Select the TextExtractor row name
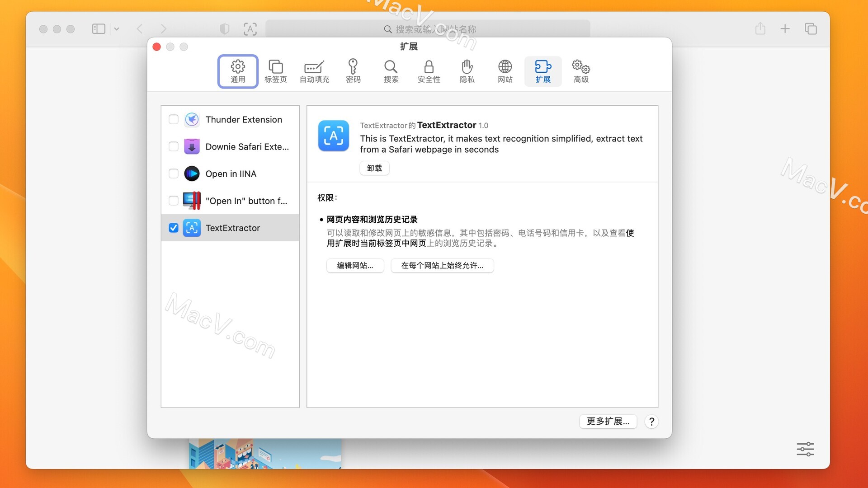868x488 pixels. (233, 228)
